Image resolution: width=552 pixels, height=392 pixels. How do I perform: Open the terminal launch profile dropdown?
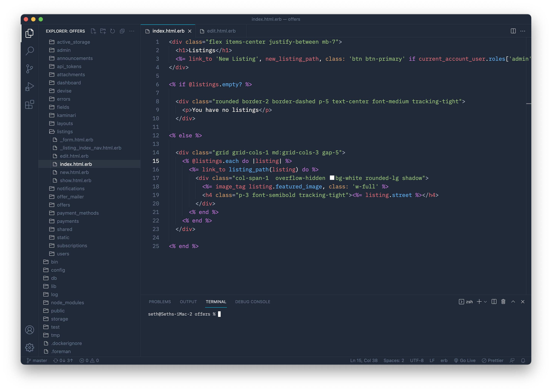pyautogui.click(x=485, y=302)
